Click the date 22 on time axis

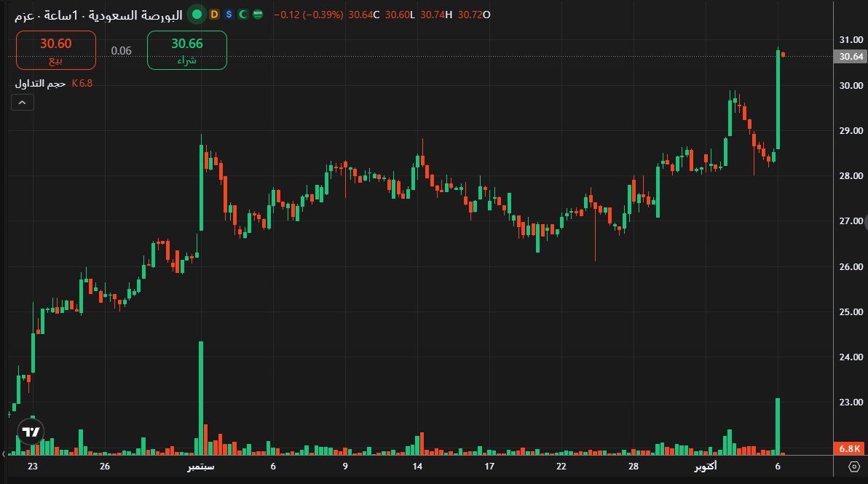click(x=561, y=467)
